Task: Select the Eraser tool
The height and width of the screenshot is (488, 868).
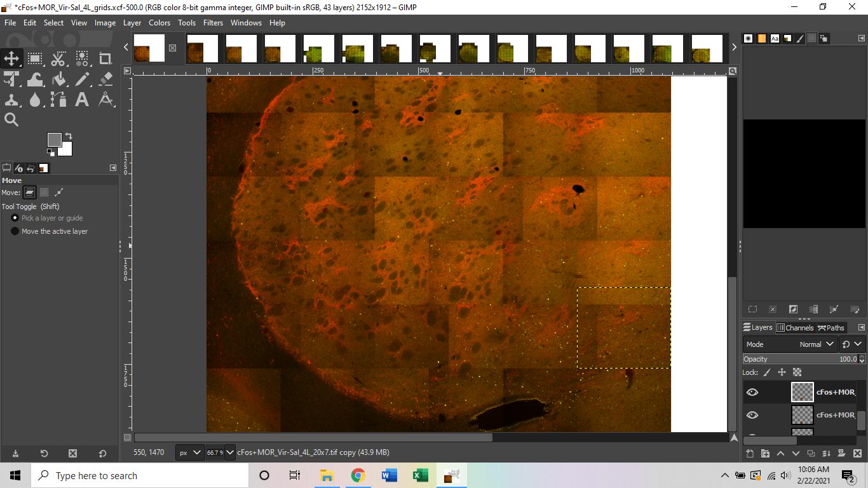Action: click(105, 79)
